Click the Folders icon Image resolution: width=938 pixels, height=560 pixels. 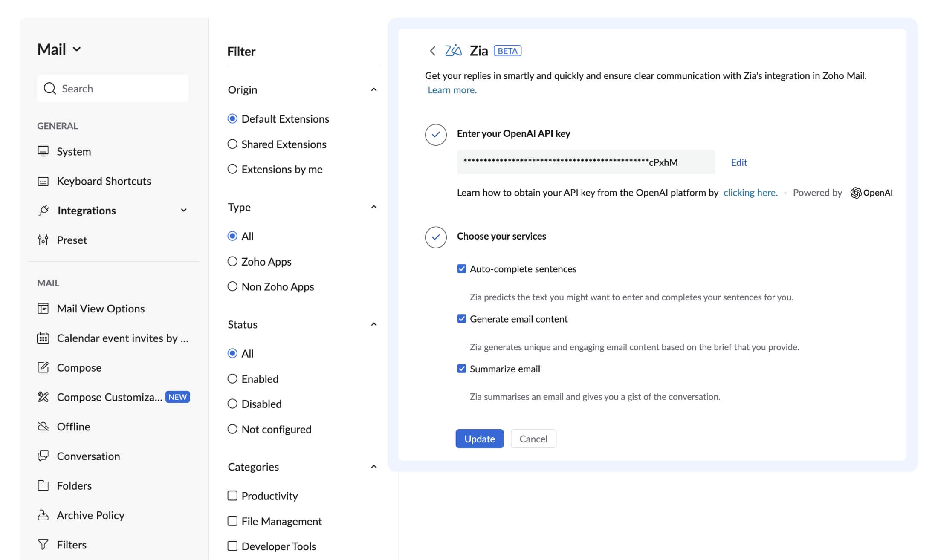(43, 485)
